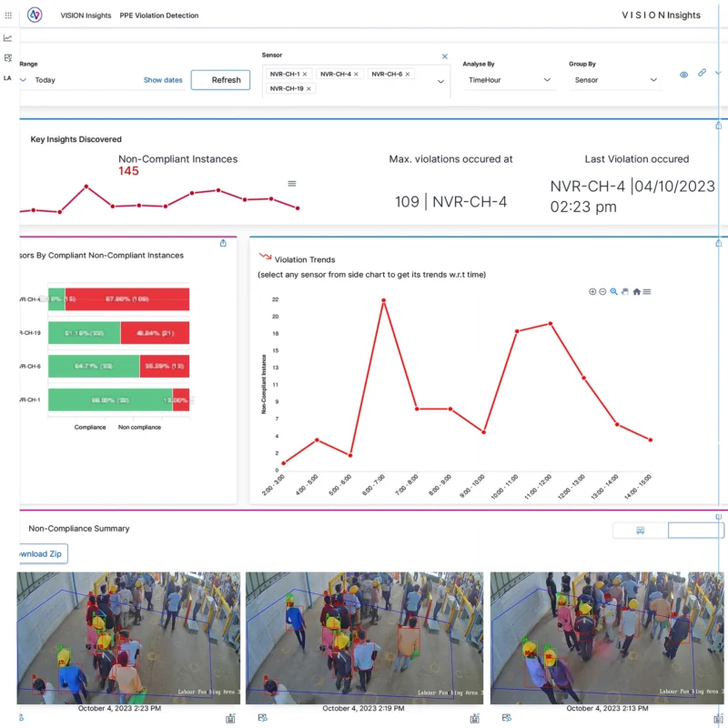The width and height of the screenshot is (728, 728).
Task: Click the line chart icon in sidebar
Action: [8, 38]
